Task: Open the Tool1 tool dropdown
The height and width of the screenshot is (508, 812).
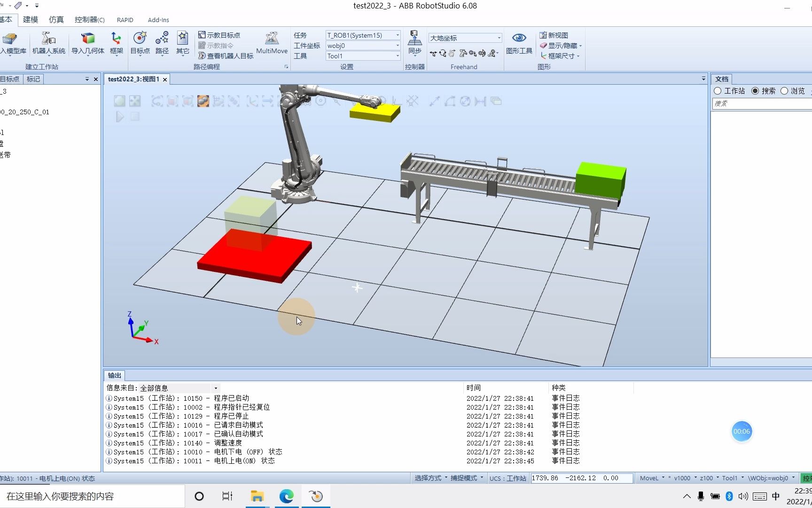Action: 397,56
